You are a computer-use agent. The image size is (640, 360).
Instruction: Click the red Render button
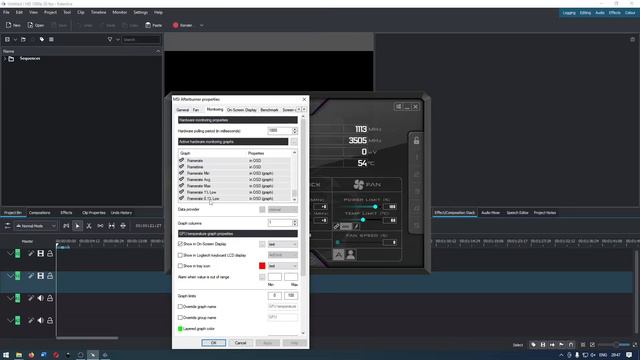182,25
